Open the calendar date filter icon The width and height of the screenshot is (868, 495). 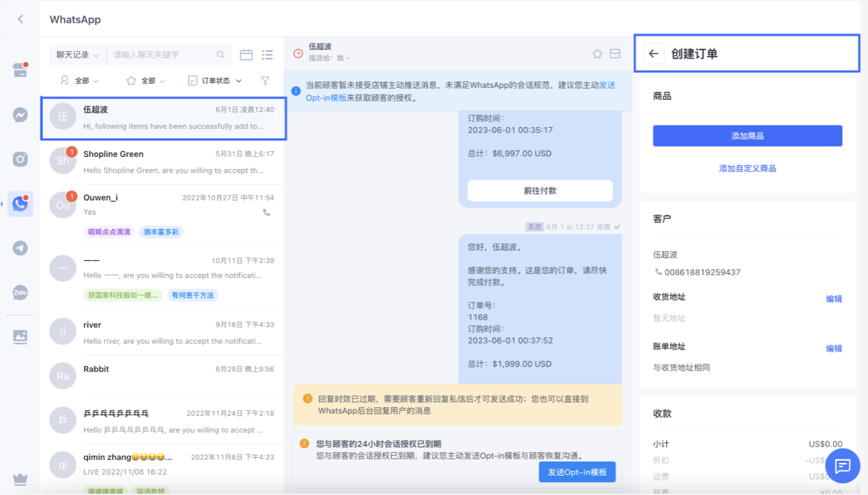point(246,54)
